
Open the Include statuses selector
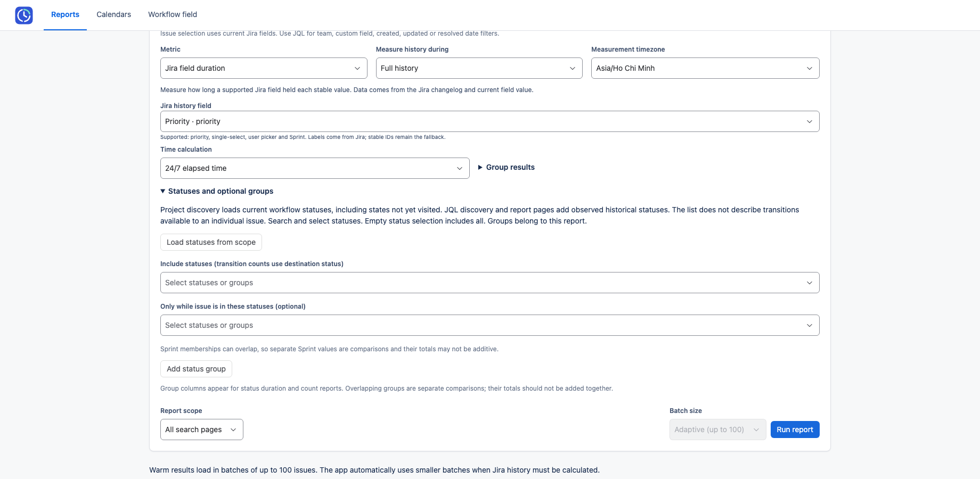click(489, 283)
